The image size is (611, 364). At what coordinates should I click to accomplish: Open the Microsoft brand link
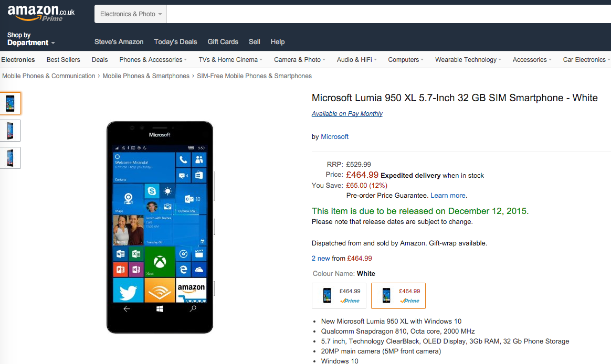pos(335,137)
